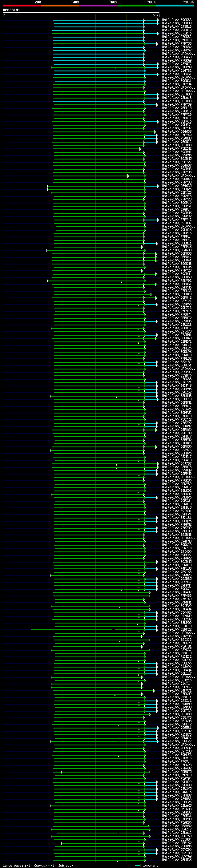Select the query name BP038191
The width and height of the screenshot is (197, 868).
pyautogui.click(x=11, y=10)
